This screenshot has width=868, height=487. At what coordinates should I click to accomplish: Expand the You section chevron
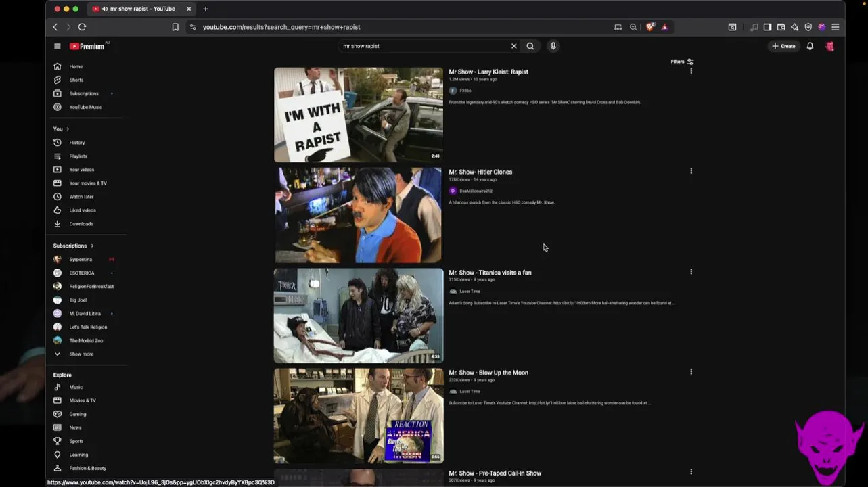tap(68, 129)
